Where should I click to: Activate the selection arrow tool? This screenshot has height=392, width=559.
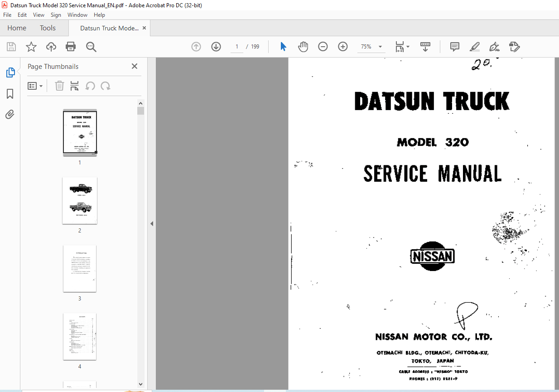283,47
